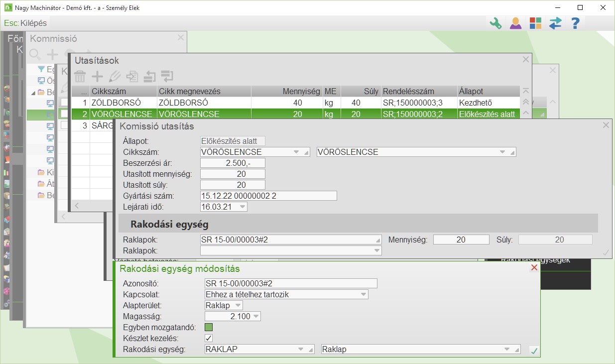Screen dimensions: 615x364
Task: Open the Magasság 2.100 dropdown
Action: pos(256,316)
